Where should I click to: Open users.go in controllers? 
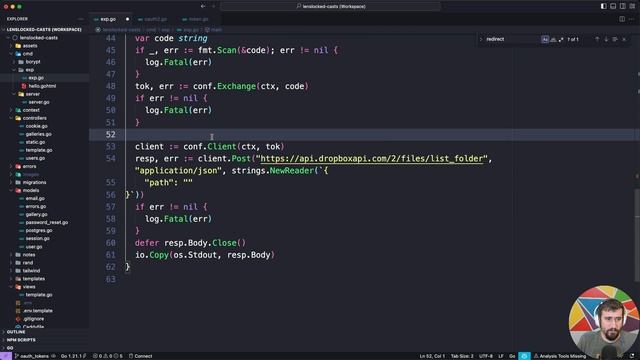pos(44,158)
